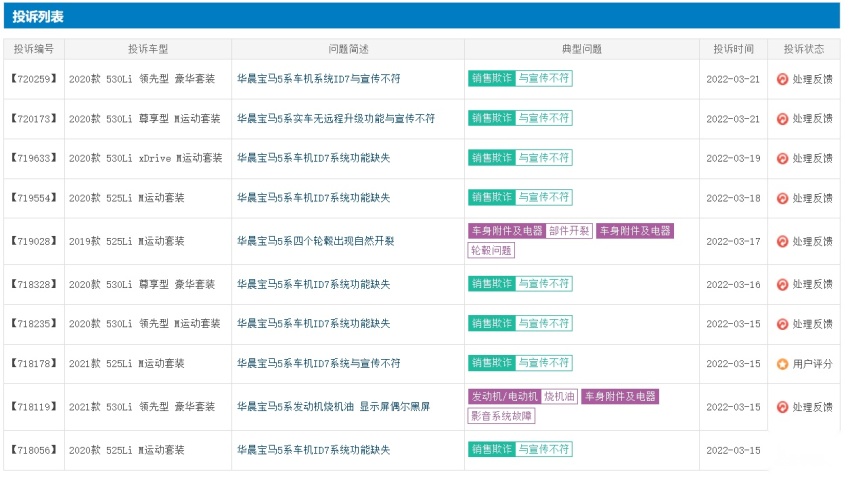Click 与宣传不符 tag in row 718056
The width and height of the screenshot is (852, 478).
[x=543, y=449]
